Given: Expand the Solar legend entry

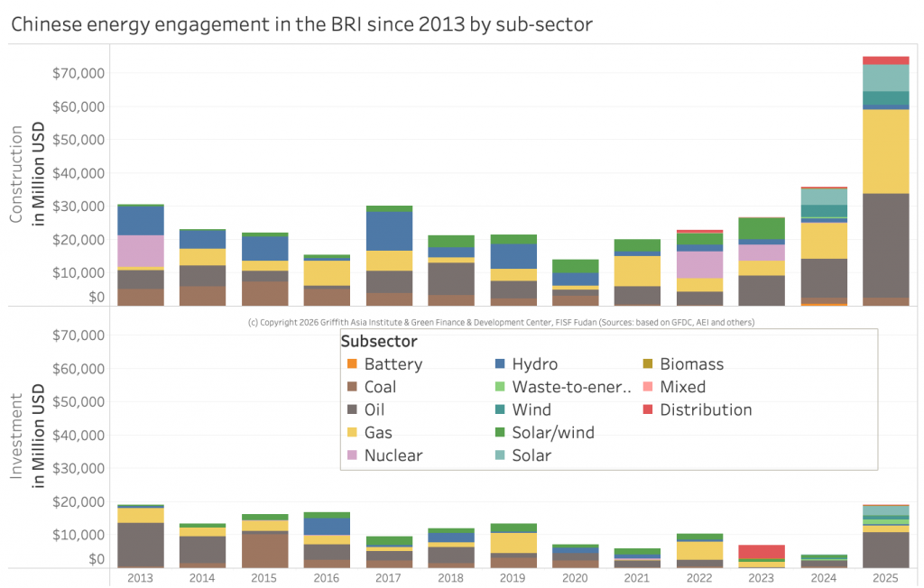Looking at the screenshot, I should [531, 455].
